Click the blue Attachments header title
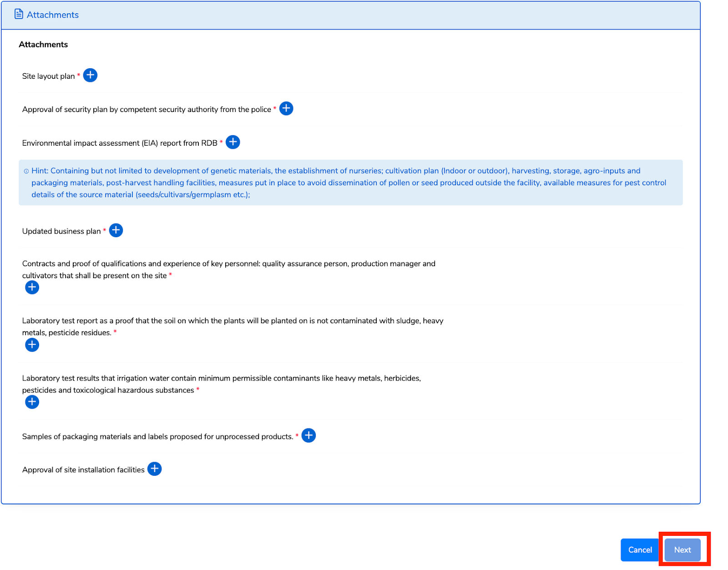The height and width of the screenshot is (570, 728). click(x=53, y=15)
